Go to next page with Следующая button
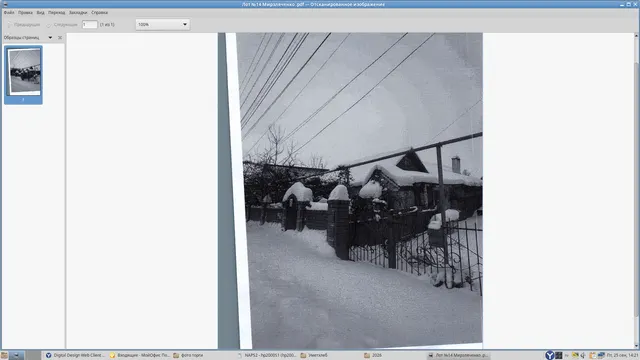The image size is (640, 360). pyautogui.click(x=62, y=24)
